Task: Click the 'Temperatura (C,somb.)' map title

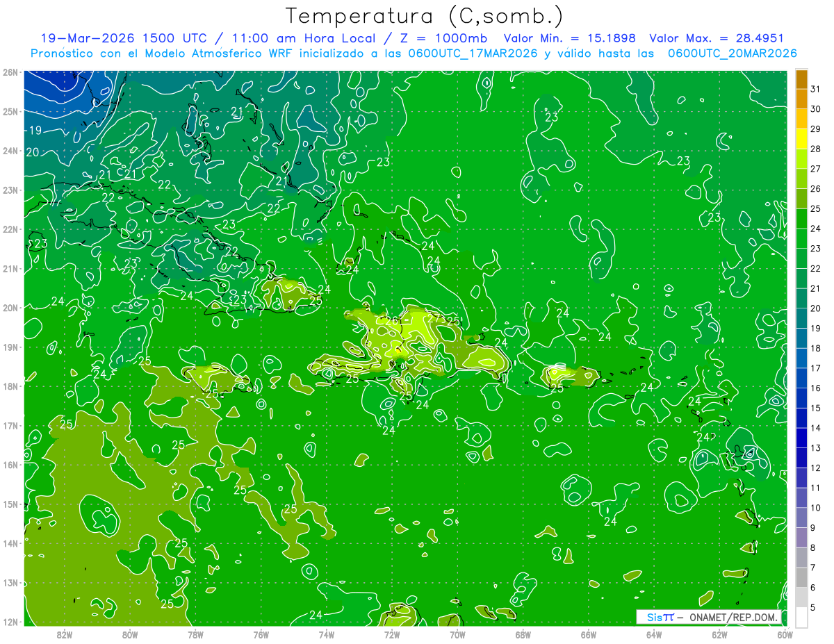Action: coord(425,16)
